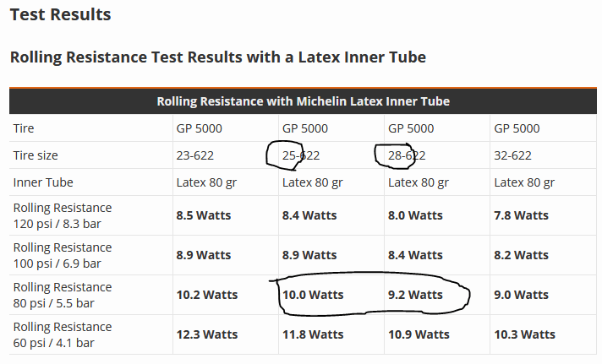The width and height of the screenshot is (602, 364).
Task: Click the circled 25-622 tire size
Action: (x=301, y=155)
